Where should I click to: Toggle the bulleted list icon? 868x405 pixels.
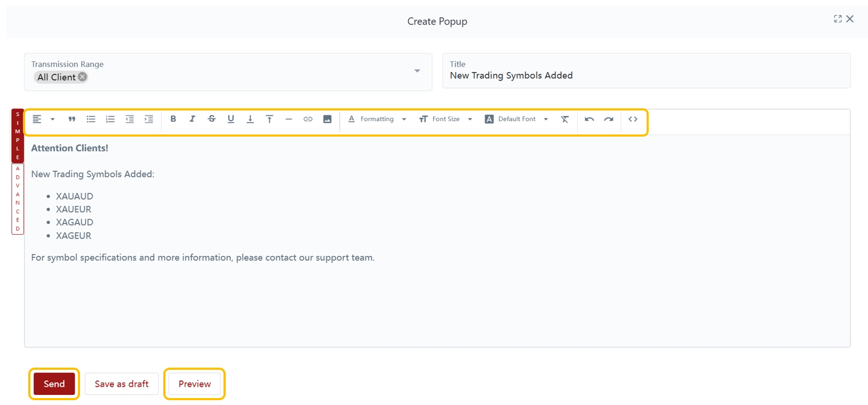point(91,119)
